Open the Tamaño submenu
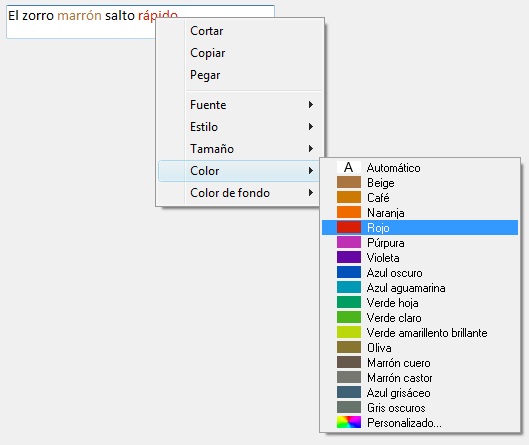529x445 pixels. point(239,149)
